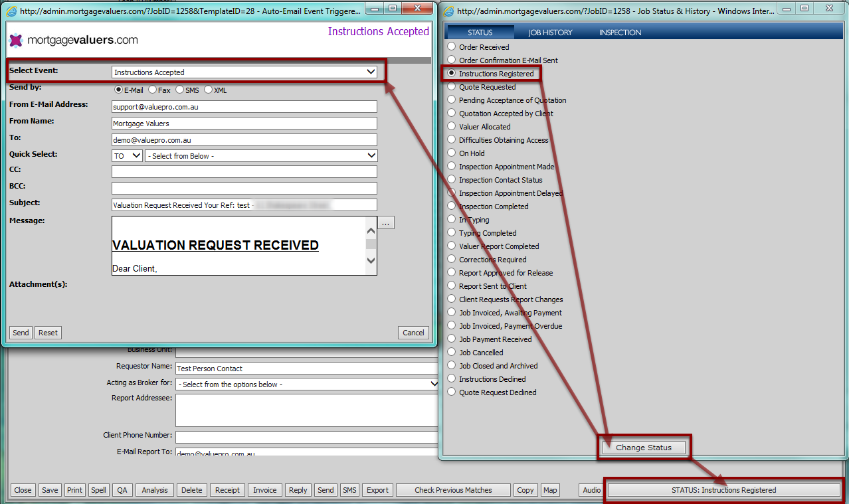Click the Delete button

[x=192, y=490]
